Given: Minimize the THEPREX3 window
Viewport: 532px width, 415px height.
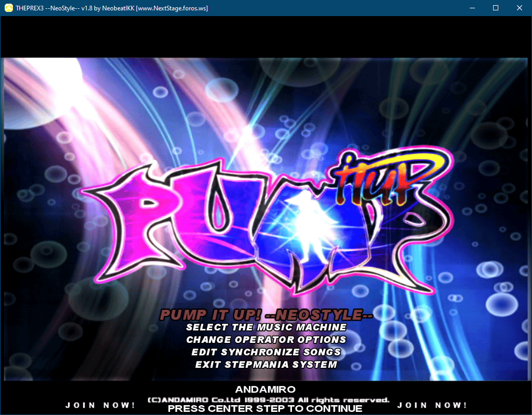Looking at the screenshot, I should click(472, 8).
